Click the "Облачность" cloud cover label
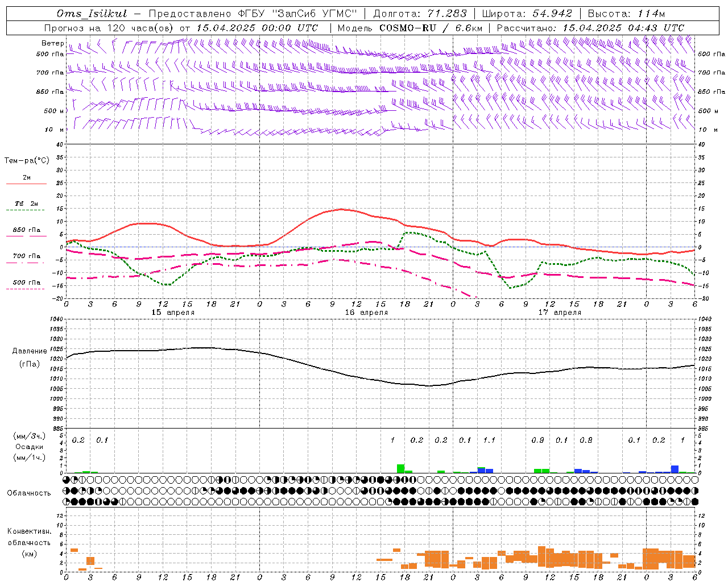This screenshot has width=728, height=582. pos(29,493)
